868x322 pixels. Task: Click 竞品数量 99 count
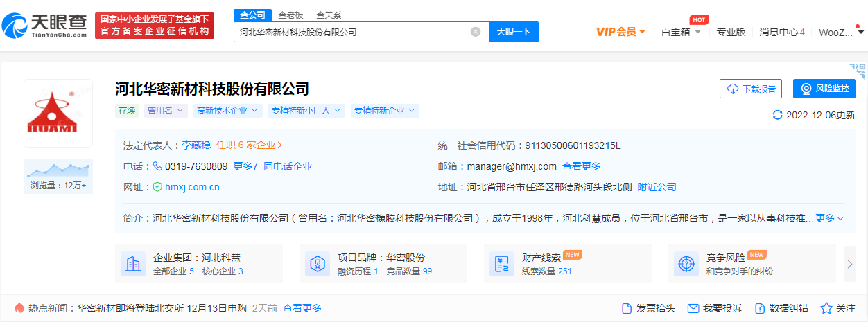click(409, 271)
